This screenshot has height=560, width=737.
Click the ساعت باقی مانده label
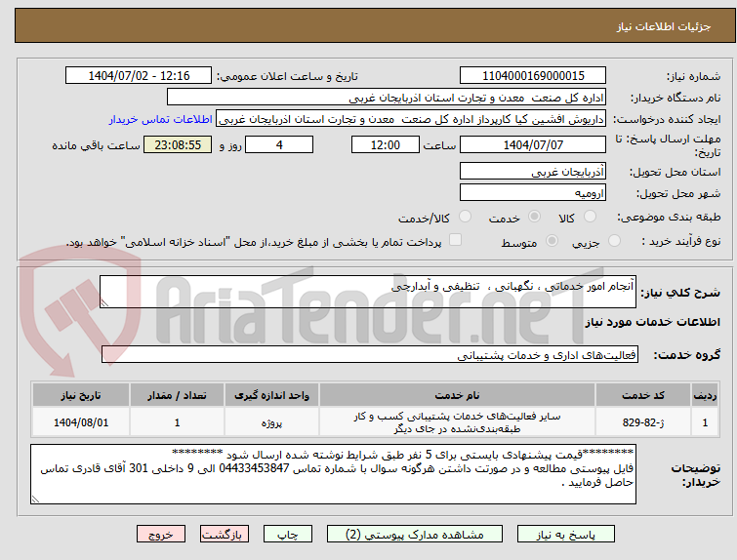point(96,145)
